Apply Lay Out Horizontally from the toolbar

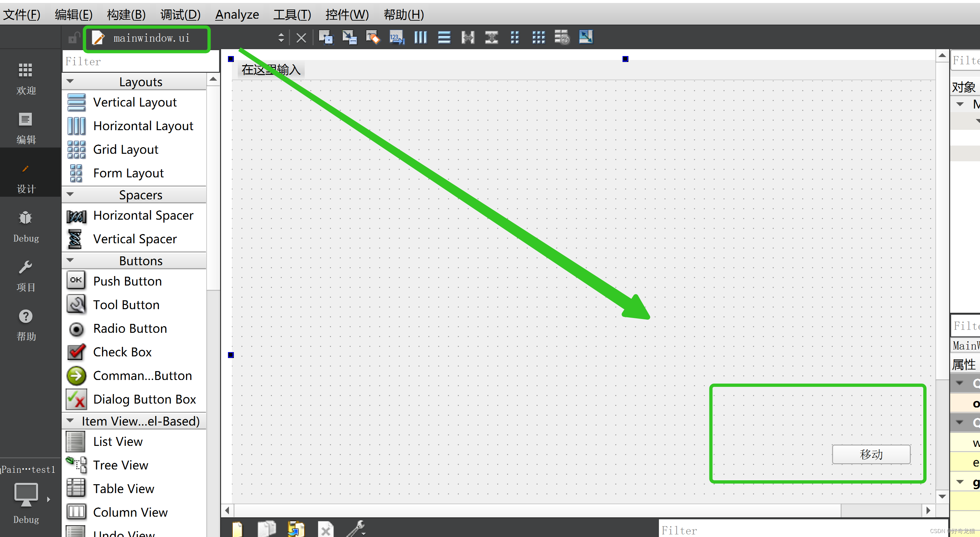tap(420, 38)
